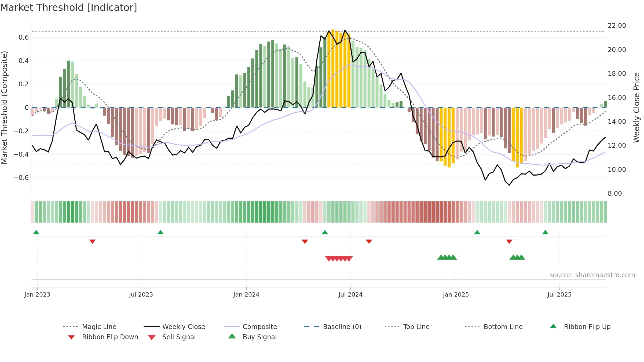This screenshot has width=644, height=362.
Task: Click the ribbon flip up marker at Jan 2023
Action: click(x=36, y=232)
